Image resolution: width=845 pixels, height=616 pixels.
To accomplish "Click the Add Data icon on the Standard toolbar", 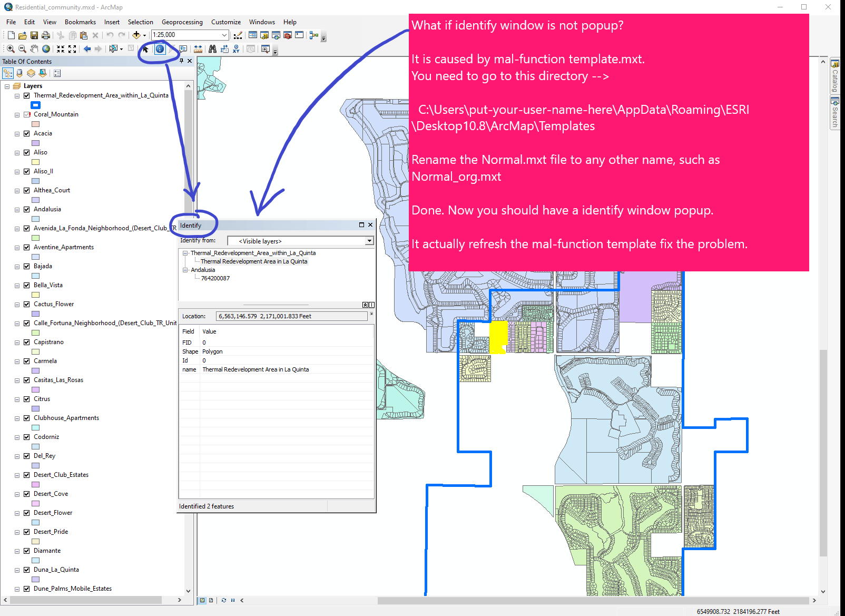I will click(x=136, y=35).
